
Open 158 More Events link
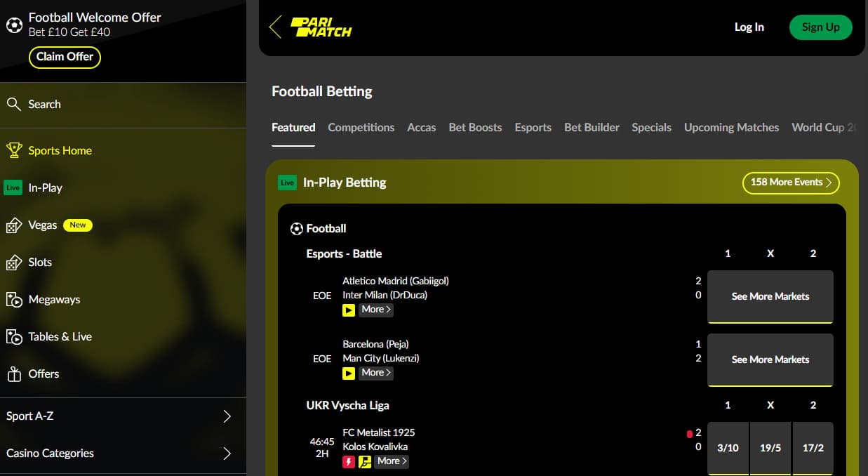(x=792, y=183)
